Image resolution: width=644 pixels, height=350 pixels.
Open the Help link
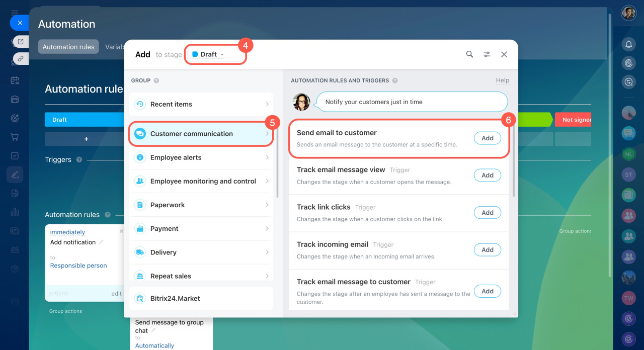[502, 80]
